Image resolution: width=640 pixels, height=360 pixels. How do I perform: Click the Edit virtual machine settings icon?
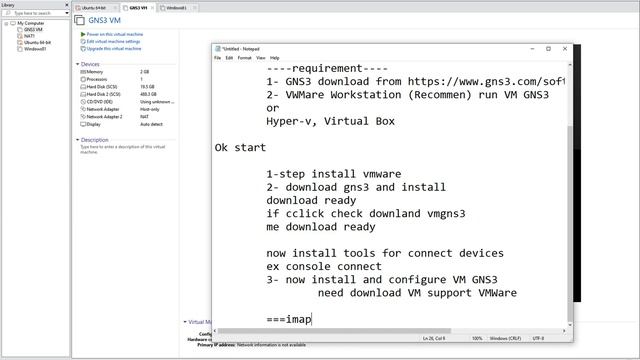click(x=83, y=42)
